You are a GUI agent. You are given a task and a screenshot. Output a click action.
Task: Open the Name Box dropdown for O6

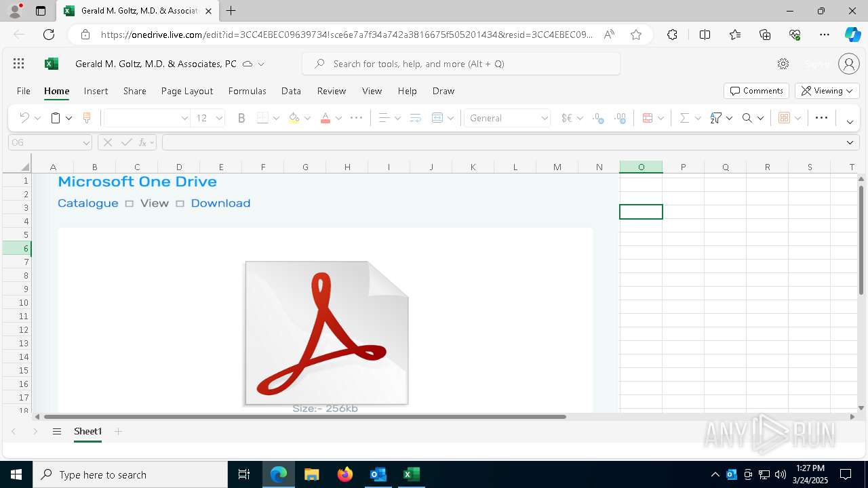click(x=86, y=142)
